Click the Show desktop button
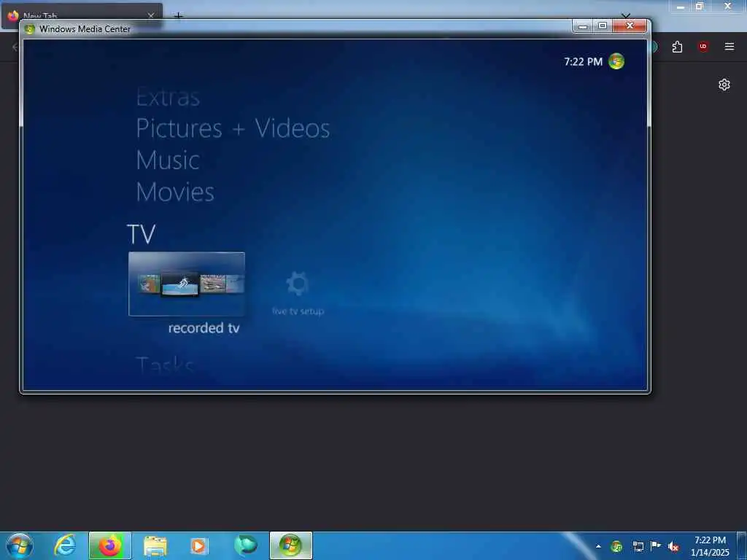Viewport: 747px width, 560px height. [x=742, y=546]
